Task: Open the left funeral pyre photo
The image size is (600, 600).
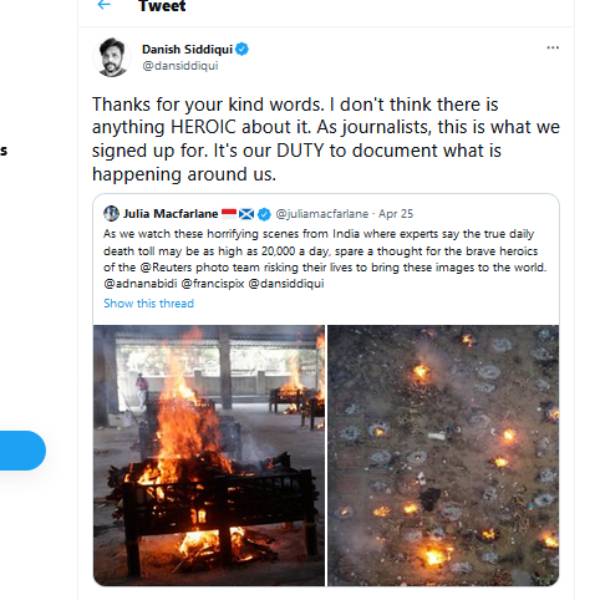Action: tap(208, 455)
